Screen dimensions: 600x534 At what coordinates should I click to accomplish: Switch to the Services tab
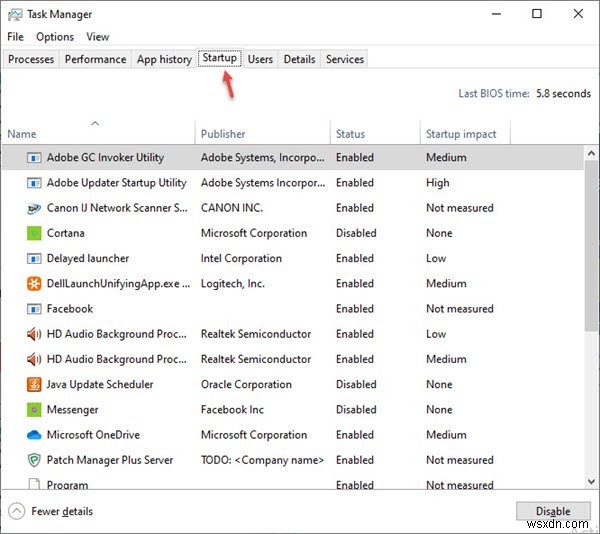tap(344, 59)
